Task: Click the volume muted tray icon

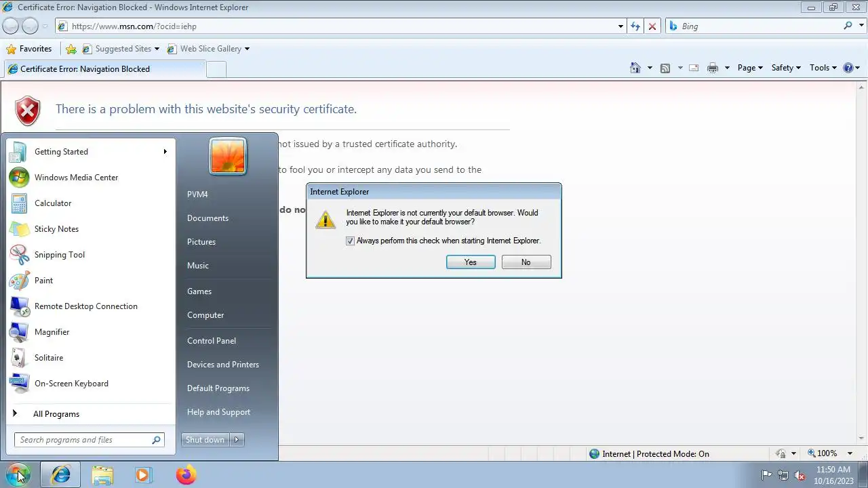Action: 800,475
